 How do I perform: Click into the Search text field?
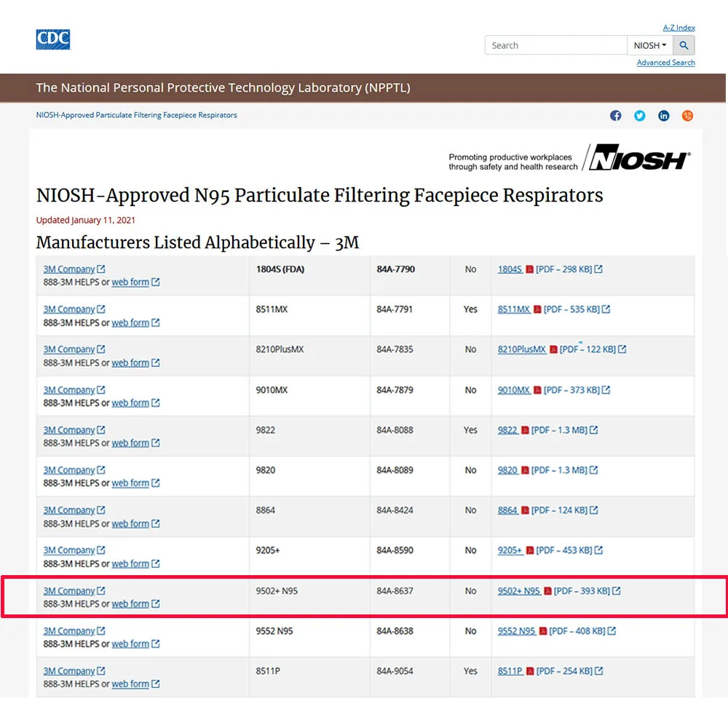click(555, 45)
